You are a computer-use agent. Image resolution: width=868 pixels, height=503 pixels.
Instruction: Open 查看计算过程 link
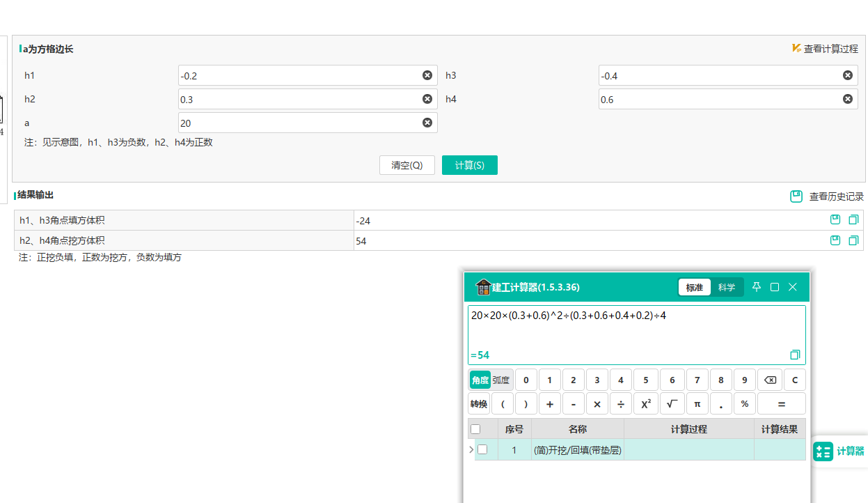point(825,49)
